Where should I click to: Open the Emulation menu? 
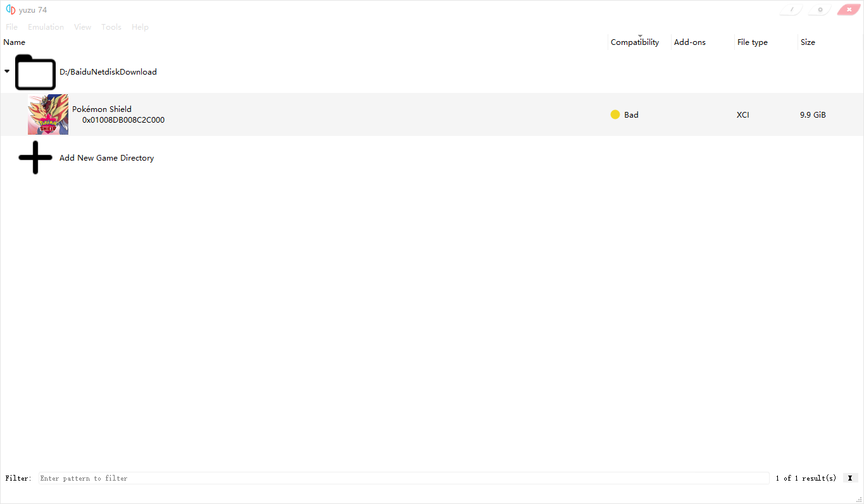click(46, 27)
